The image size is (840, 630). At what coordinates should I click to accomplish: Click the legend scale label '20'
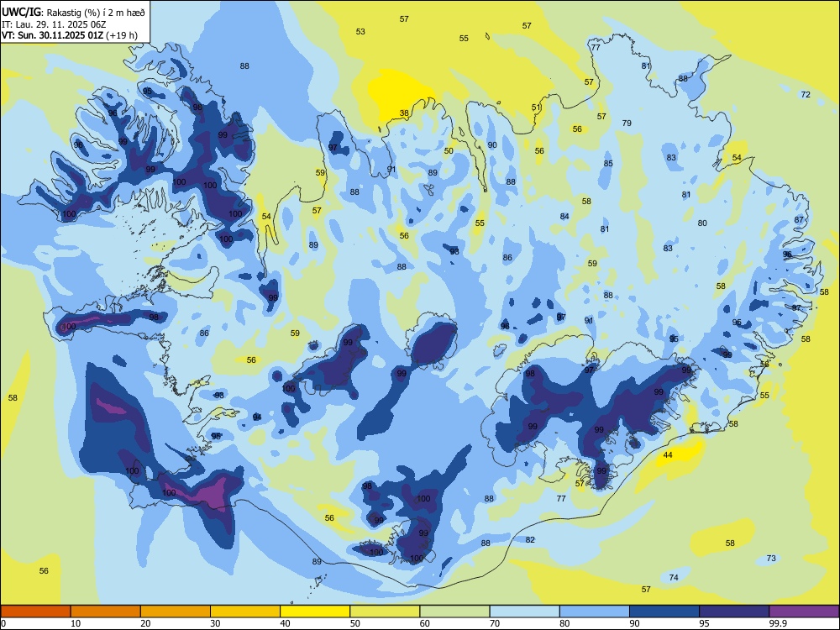145,623
